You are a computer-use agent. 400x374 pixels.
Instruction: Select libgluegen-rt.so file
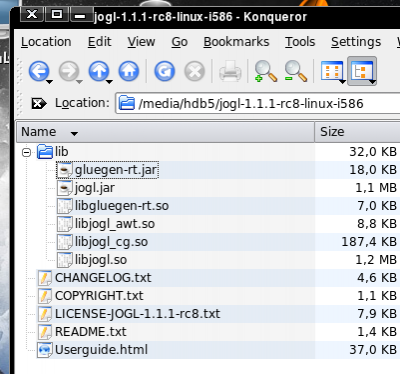[122, 206]
